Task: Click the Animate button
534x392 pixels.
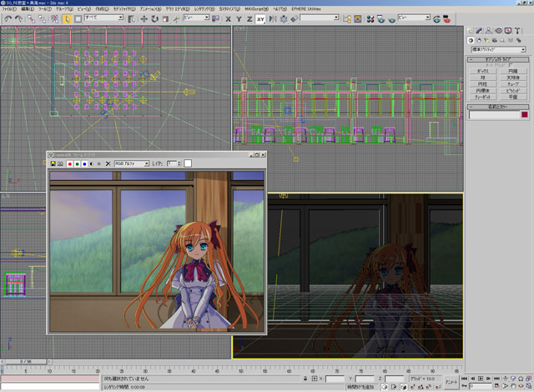Action: coord(451,382)
